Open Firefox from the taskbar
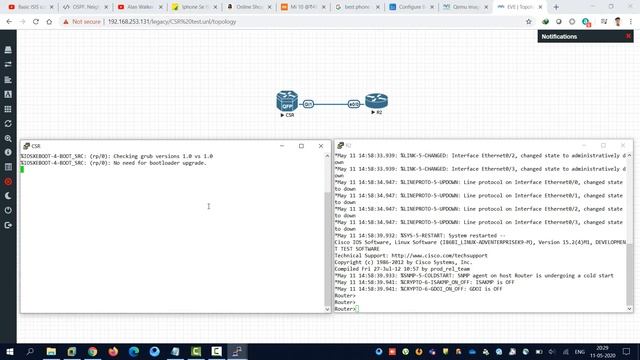640x360 pixels. click(113, 351)
